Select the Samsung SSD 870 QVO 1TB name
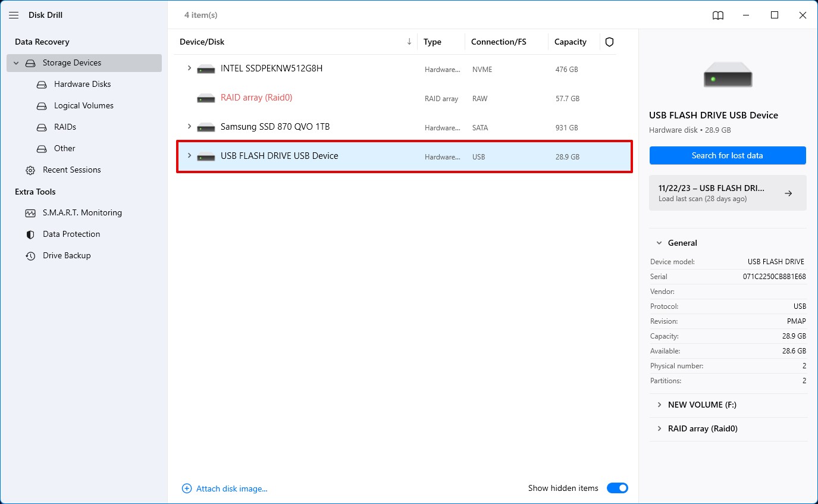 [x=275, y=127]
